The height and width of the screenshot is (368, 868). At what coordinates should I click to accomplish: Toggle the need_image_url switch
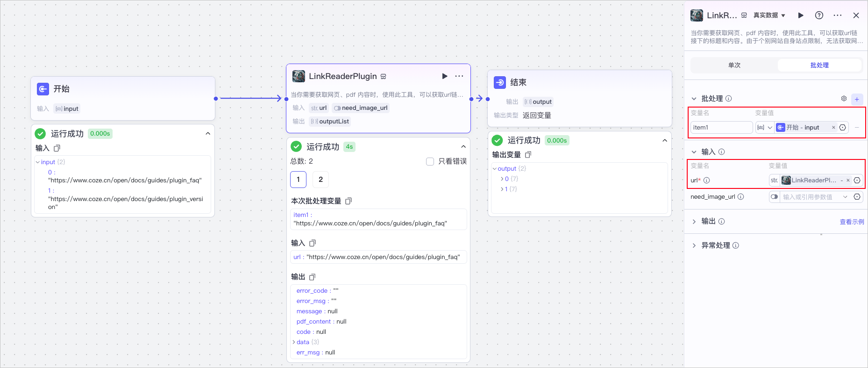[774, 197]
